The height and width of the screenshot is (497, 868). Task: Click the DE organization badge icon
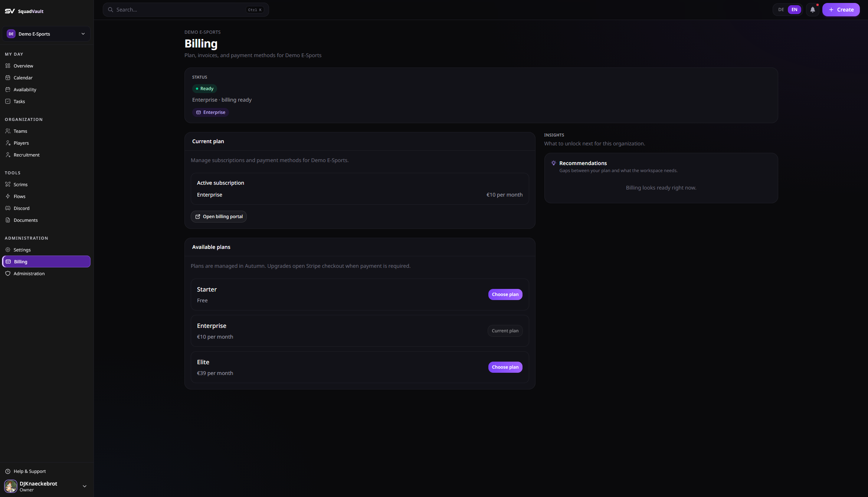tap(11, 34)
